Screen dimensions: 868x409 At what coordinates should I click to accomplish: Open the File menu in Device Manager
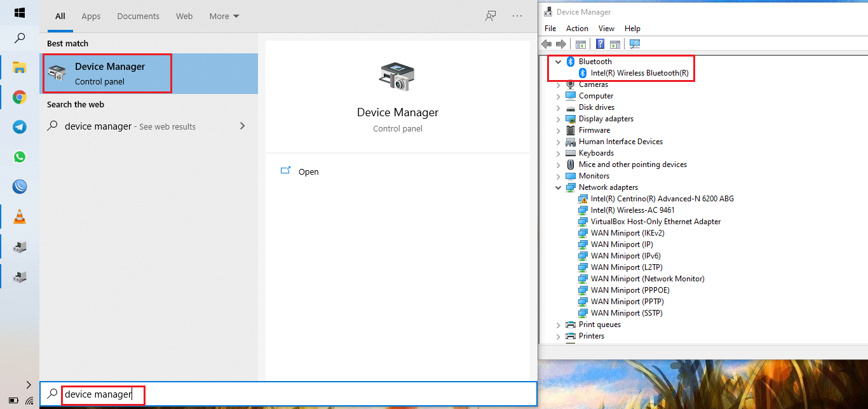pos(550,29)
